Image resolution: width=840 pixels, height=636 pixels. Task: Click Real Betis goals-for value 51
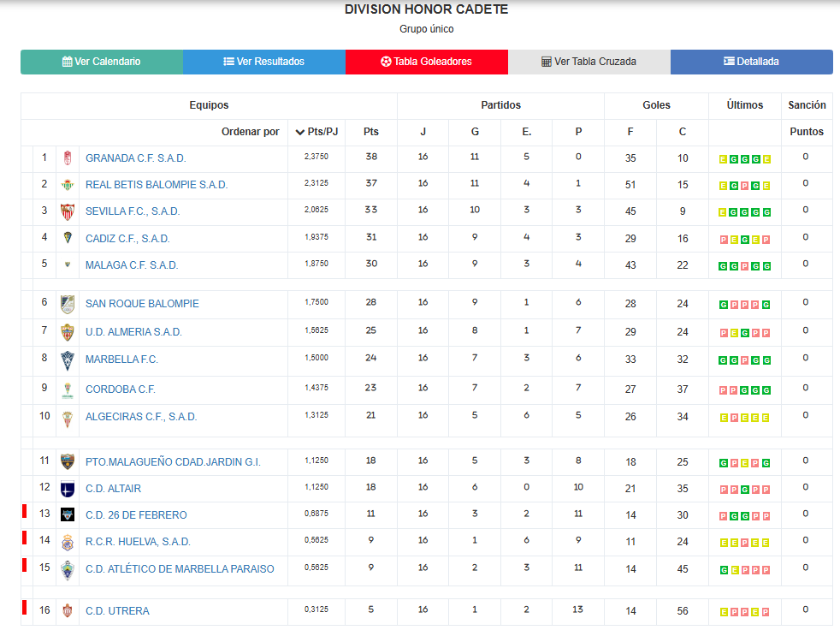point(630,185)
